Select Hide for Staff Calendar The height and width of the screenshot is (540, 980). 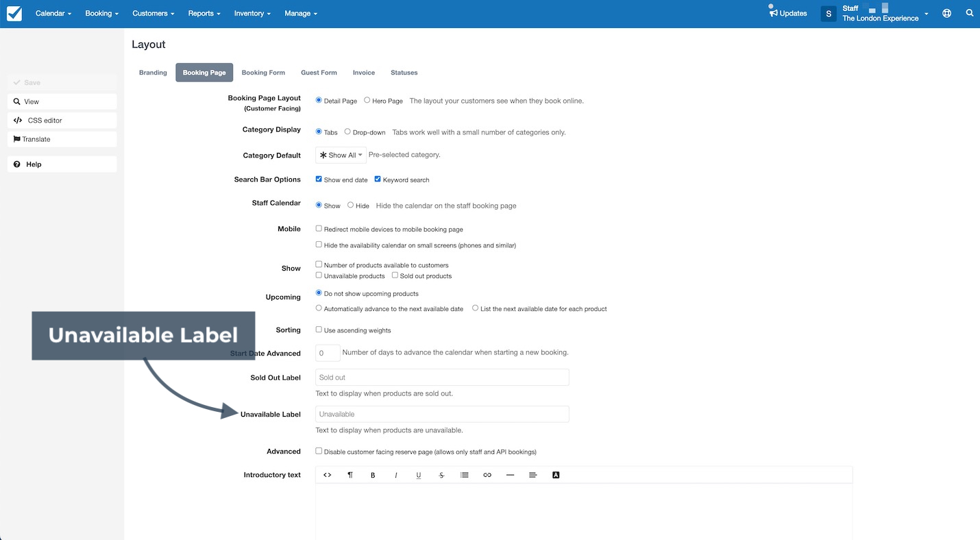[x=350, y=205]
